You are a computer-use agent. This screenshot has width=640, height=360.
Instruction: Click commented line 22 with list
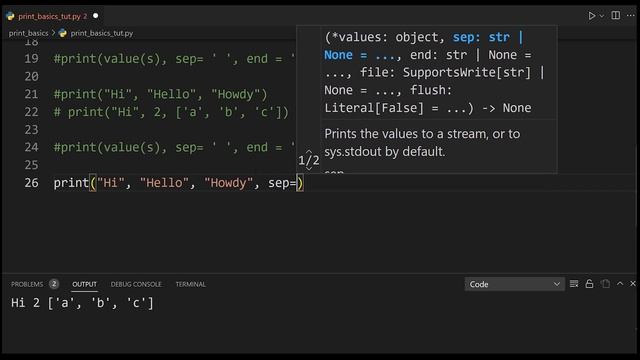[171, 112]
